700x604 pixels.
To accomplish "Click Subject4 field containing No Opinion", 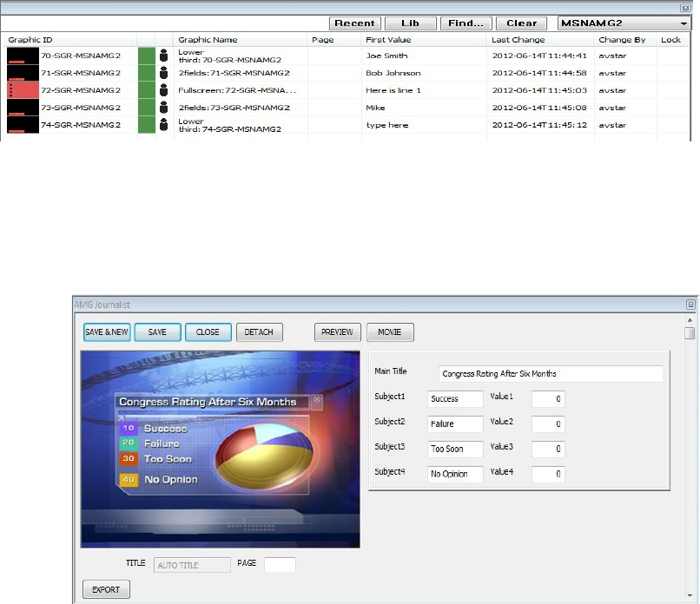I will coord(455,474).
